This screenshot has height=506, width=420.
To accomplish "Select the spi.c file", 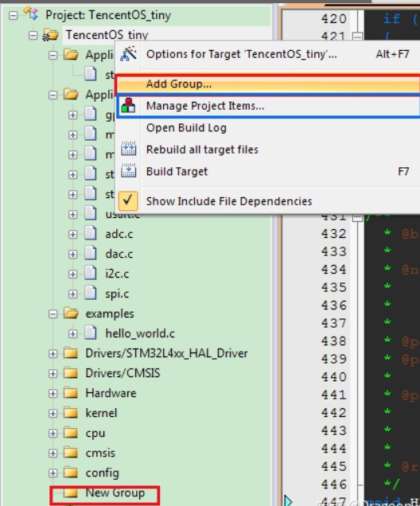I will (117, 294).
